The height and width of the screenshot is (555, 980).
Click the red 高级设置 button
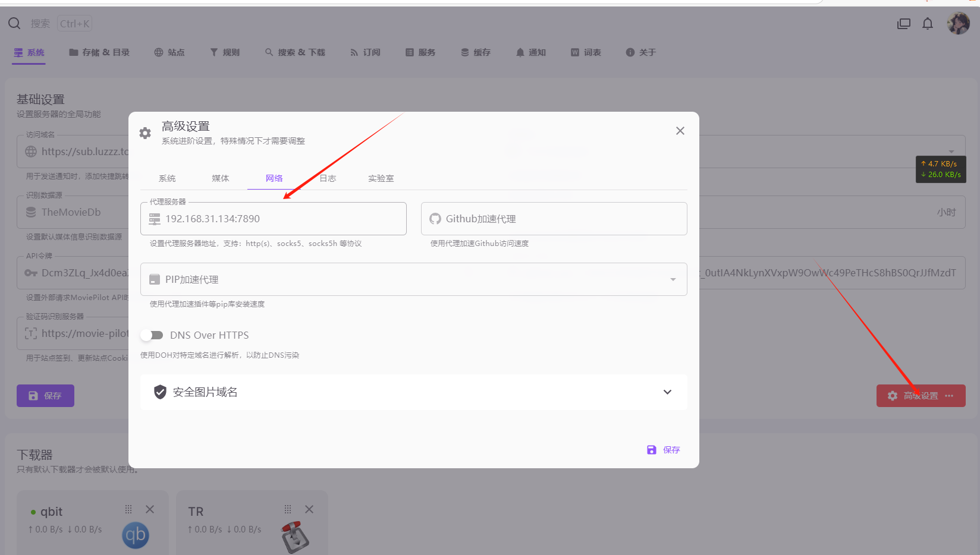click(920, 396)
